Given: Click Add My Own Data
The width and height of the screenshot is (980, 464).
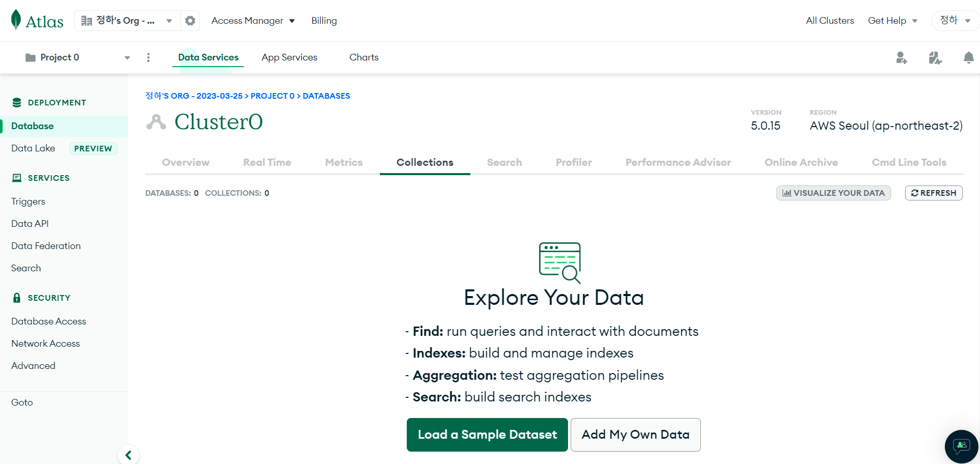Looking at the screenshot, I should [635, 435].
